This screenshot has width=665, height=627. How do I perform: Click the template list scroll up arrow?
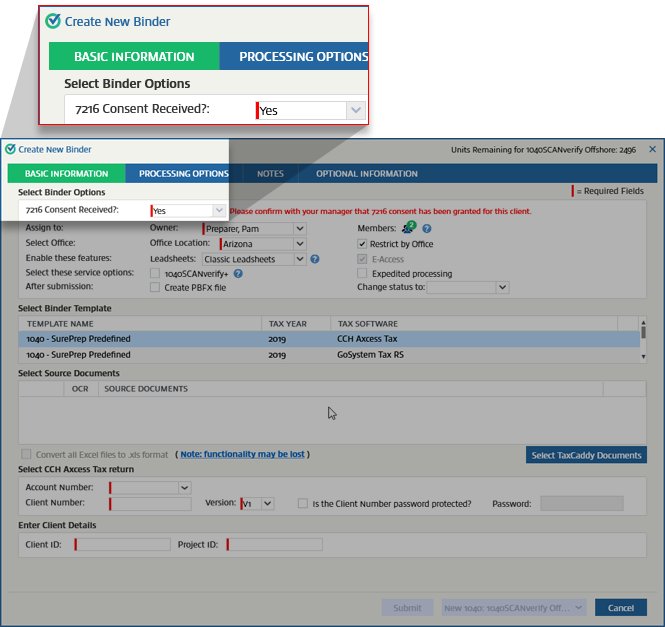pyautogui.click(x=643, y=321)
